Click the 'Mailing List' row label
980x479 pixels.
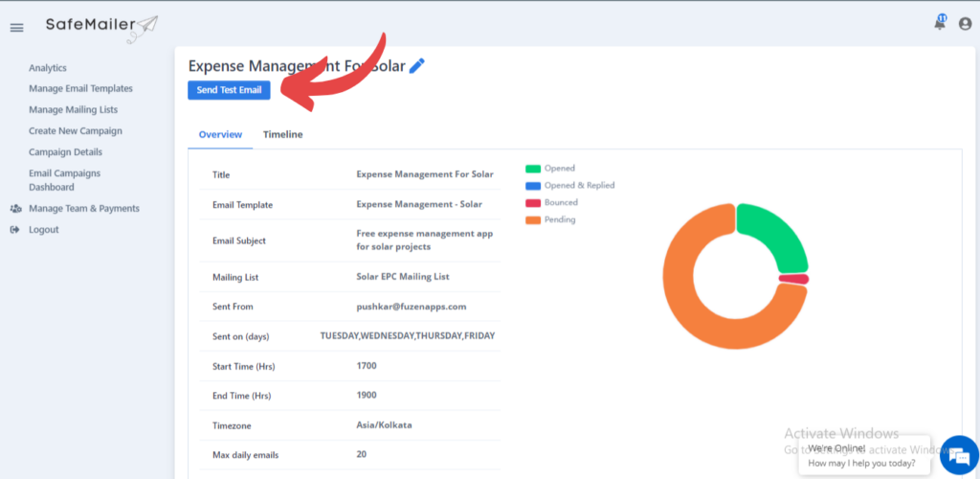coord(235,277)
